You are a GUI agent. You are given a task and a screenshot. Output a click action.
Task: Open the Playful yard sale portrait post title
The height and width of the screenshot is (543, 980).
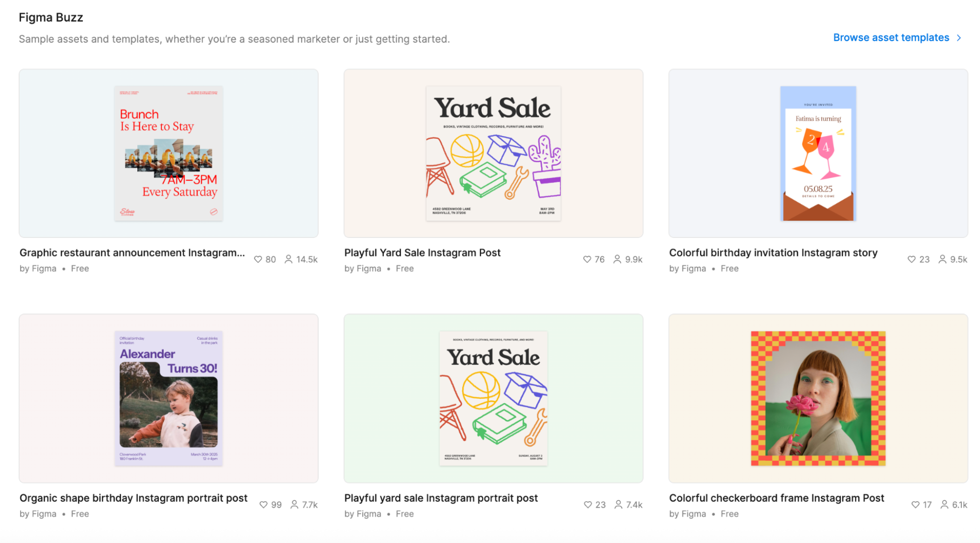(x=441, y=498)
